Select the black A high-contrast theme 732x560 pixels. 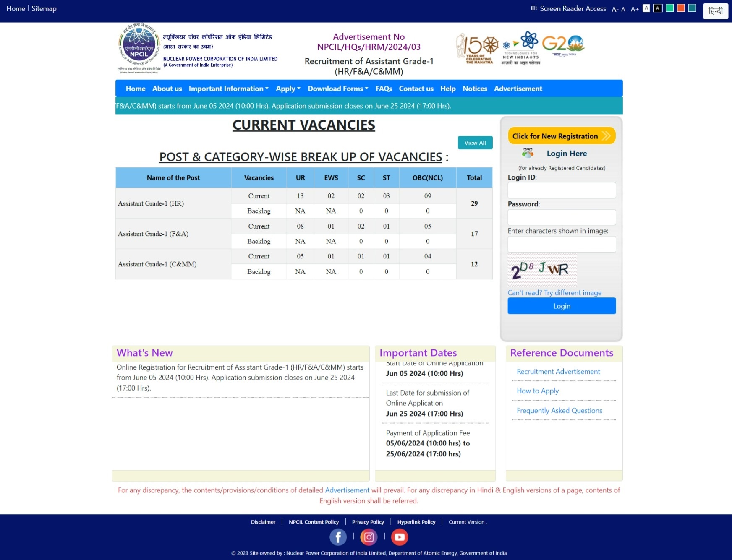coord(658,8)
